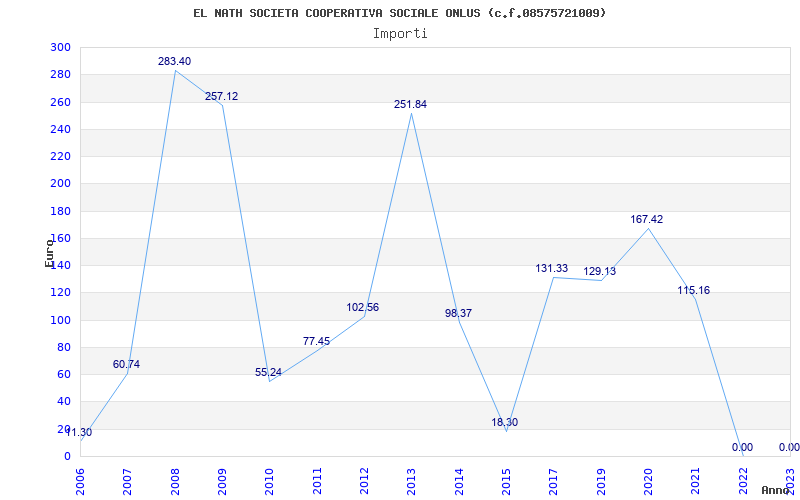Click the 18.30 low point label

505,422
